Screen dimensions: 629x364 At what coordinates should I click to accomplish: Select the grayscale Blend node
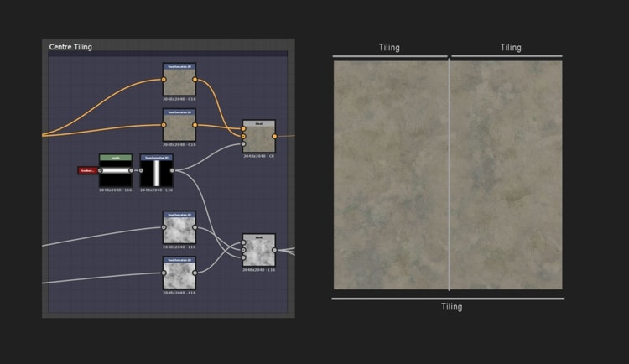tap(259, 250)
